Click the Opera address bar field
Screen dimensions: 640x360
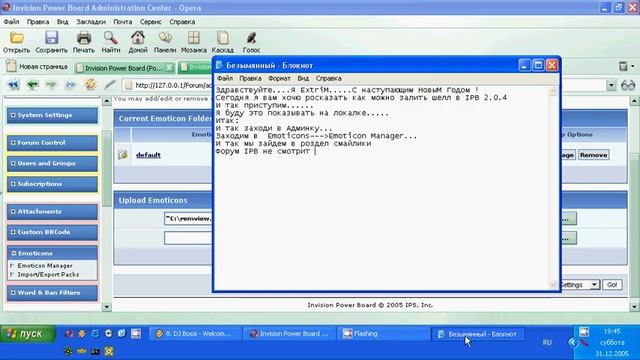369,85
